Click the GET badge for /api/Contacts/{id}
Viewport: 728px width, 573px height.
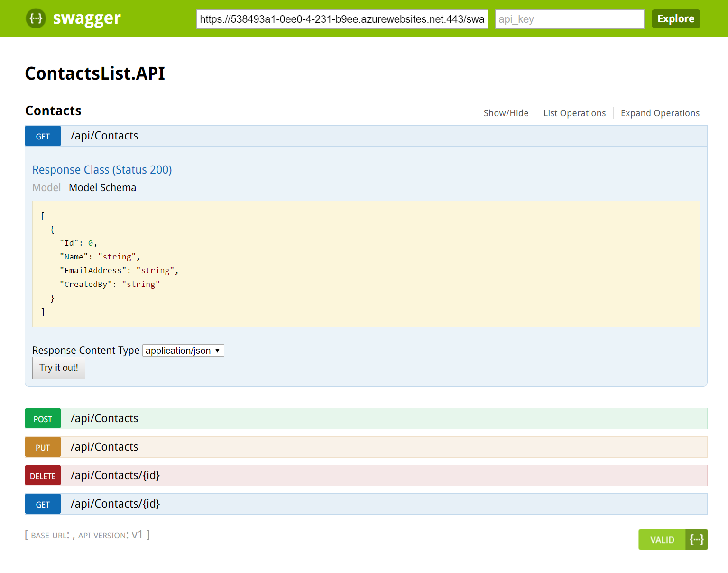(43, 504)
